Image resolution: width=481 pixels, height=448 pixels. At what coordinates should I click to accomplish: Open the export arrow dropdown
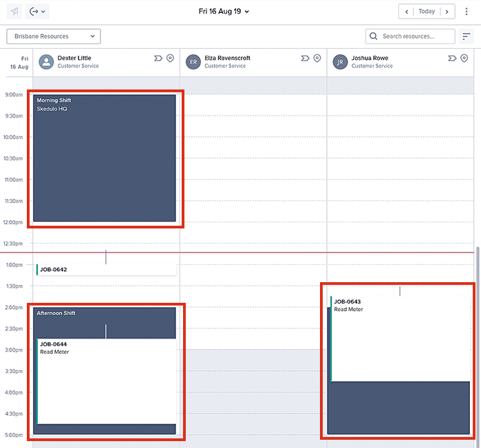pyautogui.click(x=37, y=11)
